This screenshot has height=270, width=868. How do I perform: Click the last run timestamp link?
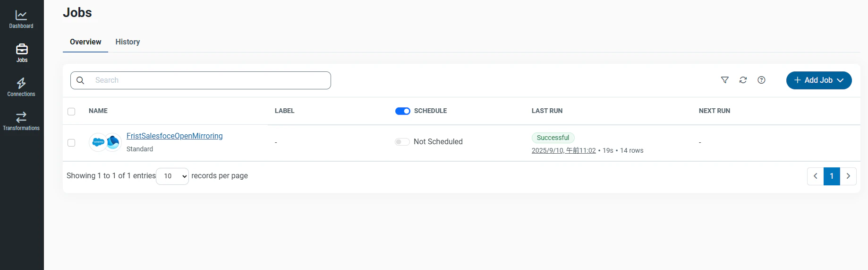[x=564, y=150]
